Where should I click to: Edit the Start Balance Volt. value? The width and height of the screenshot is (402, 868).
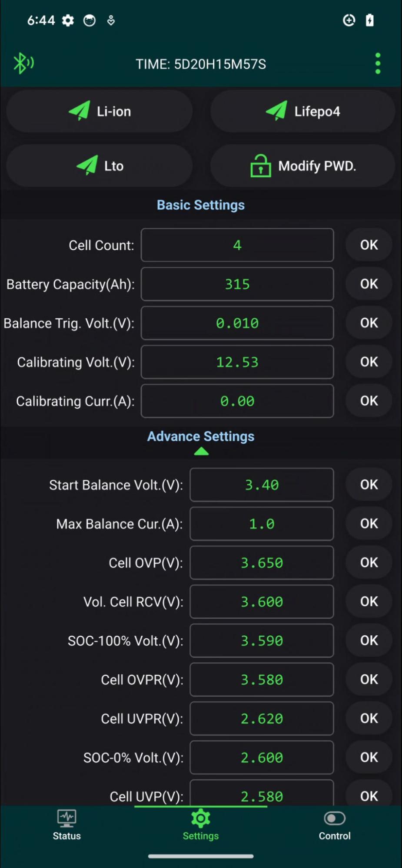click(x=262, y=485)
